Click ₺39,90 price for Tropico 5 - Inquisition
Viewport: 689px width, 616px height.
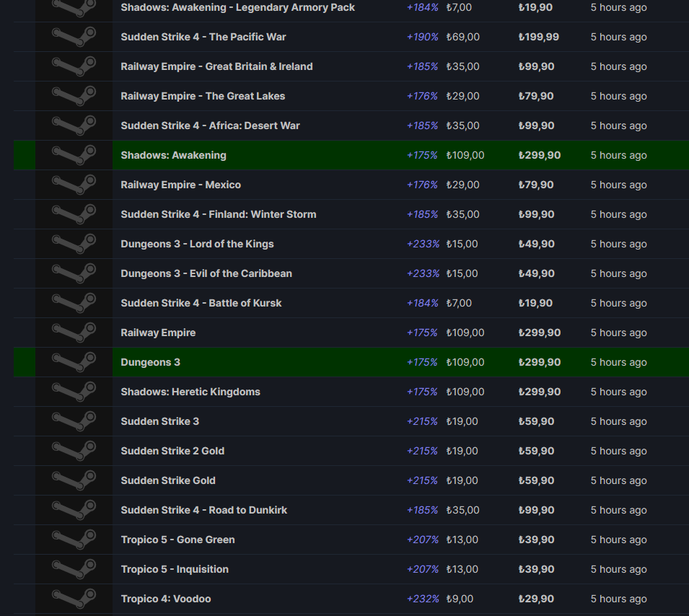[537, 569]
